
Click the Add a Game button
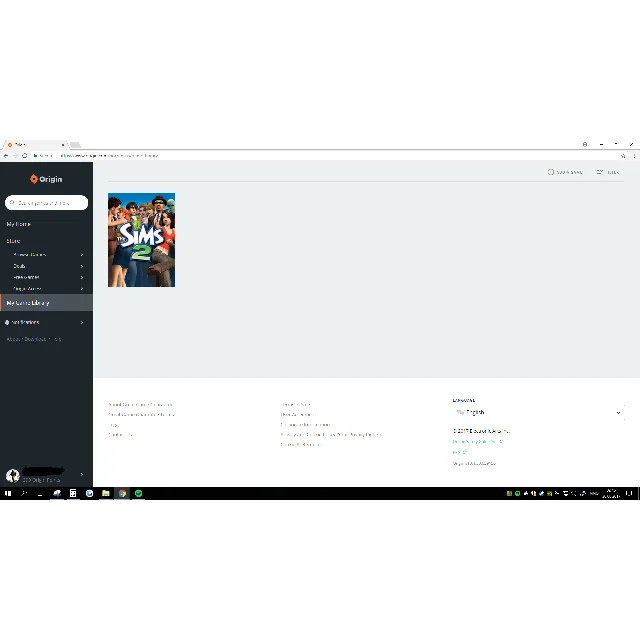565,172
